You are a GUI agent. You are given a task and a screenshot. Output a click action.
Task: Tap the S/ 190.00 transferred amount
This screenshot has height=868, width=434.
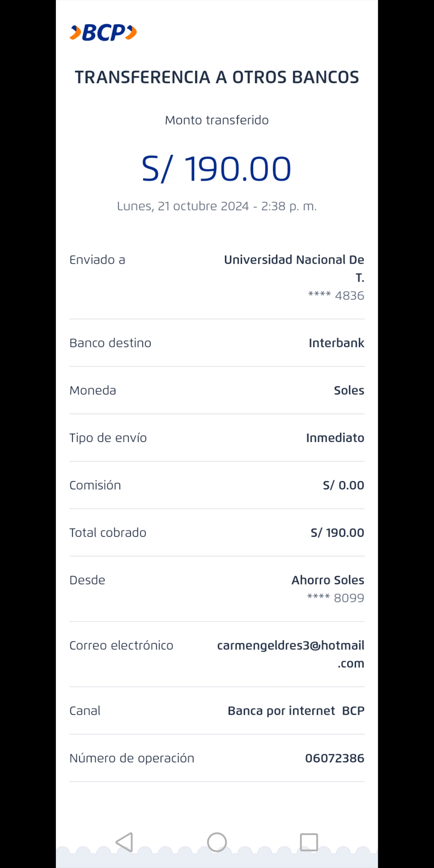point(217,169)
